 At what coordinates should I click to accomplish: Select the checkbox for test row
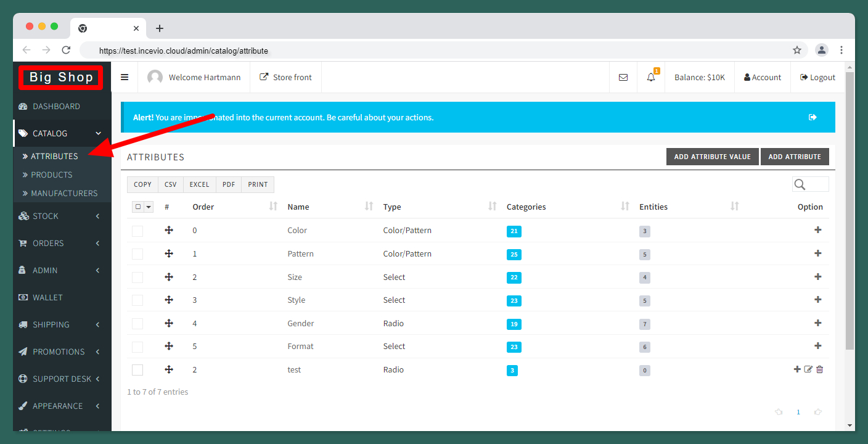click(137, 370)
